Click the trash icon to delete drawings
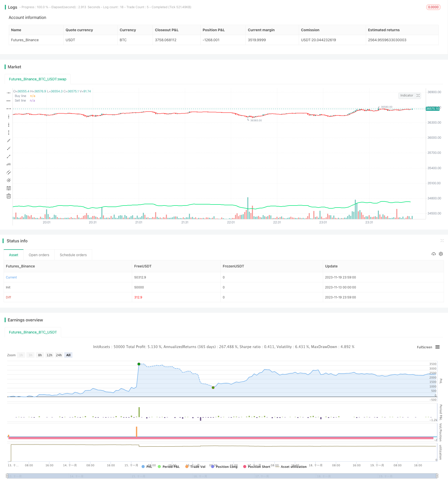 coord(9,196)
